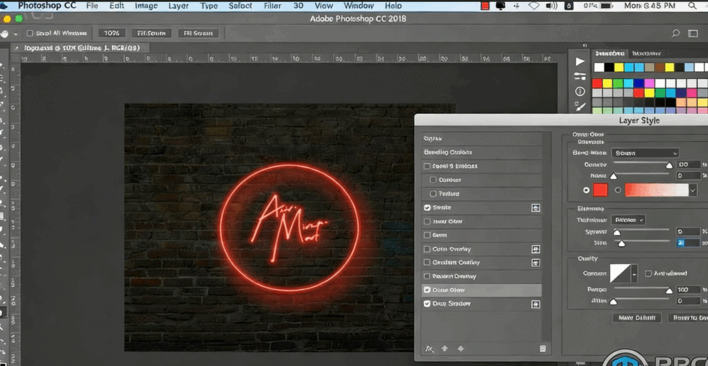Viewport: 708px width, 366px height.
Task: Open the Layer menu
Action: (x=178, y=6)
